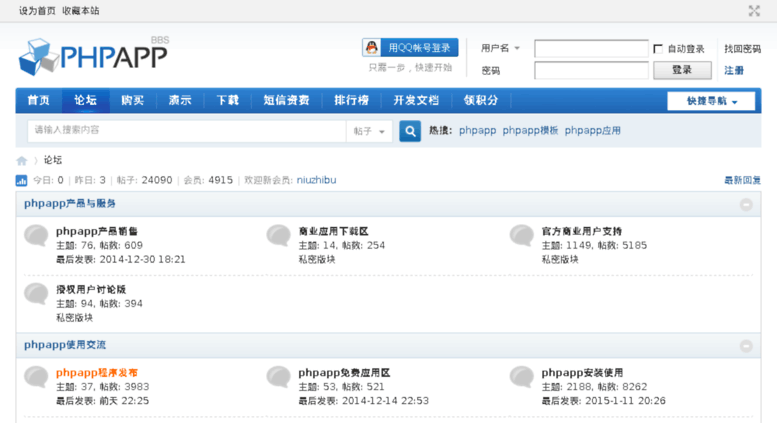
Task: Click last post time 前天 22:25
Action: pyautogui.click(x=124, y=401)
